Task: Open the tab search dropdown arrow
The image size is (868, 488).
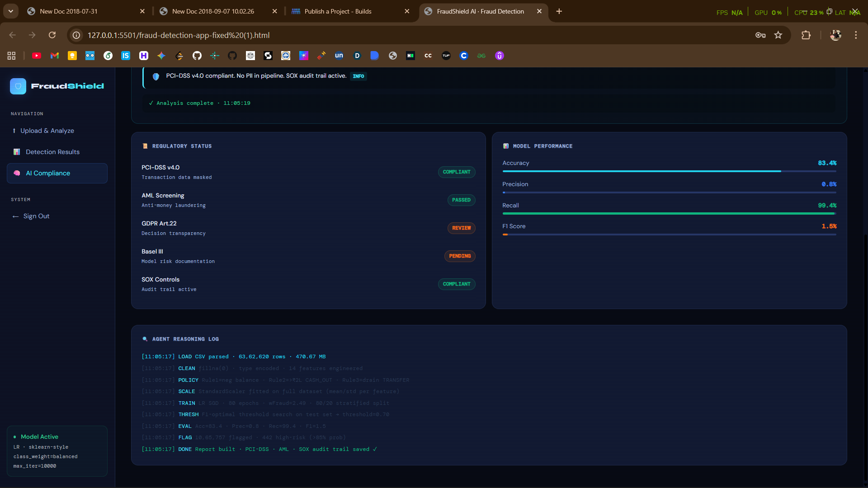Action: coord(10,11)
